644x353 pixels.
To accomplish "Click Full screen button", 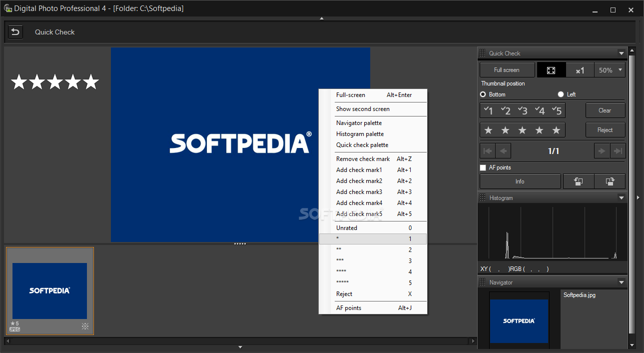I will [507, 70].
